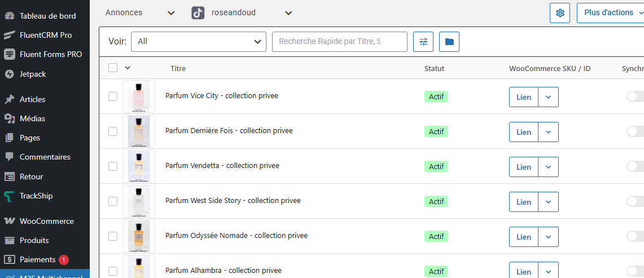Tick the select-all checkbox in header
644x278 pixels.
point(113,68)
